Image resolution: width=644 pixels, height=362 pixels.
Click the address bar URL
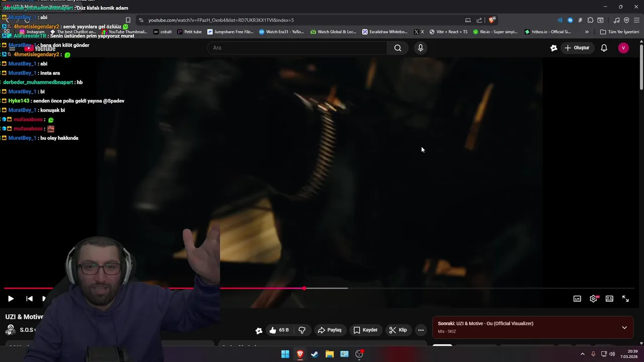tap(221, 20)
